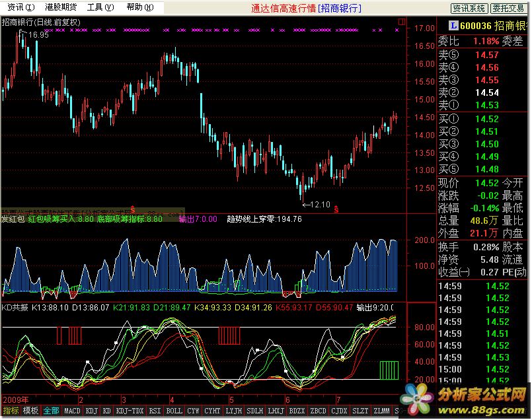Switch to the MACD indicator tab
The width and height of the screenshot is (532, 420).
[72, 411]
